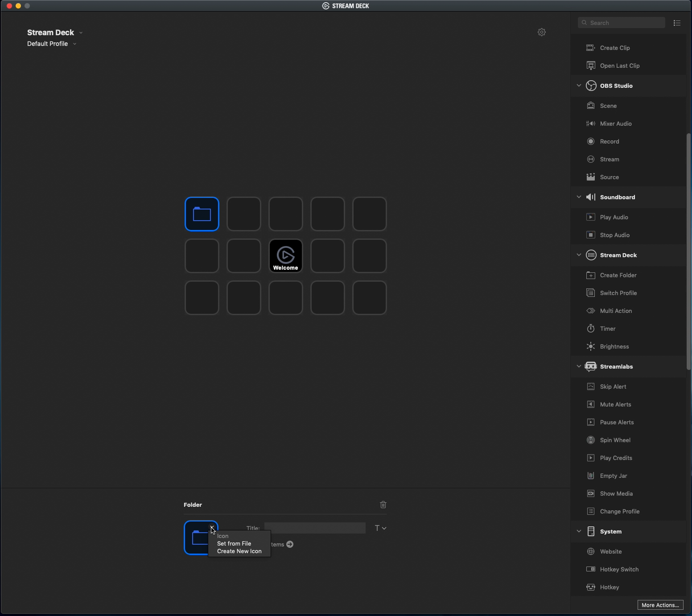The width and height of the screenshot is (692, 616).
Task: Click the folder icon preview in the Folder panel
Action: [196, 538]
